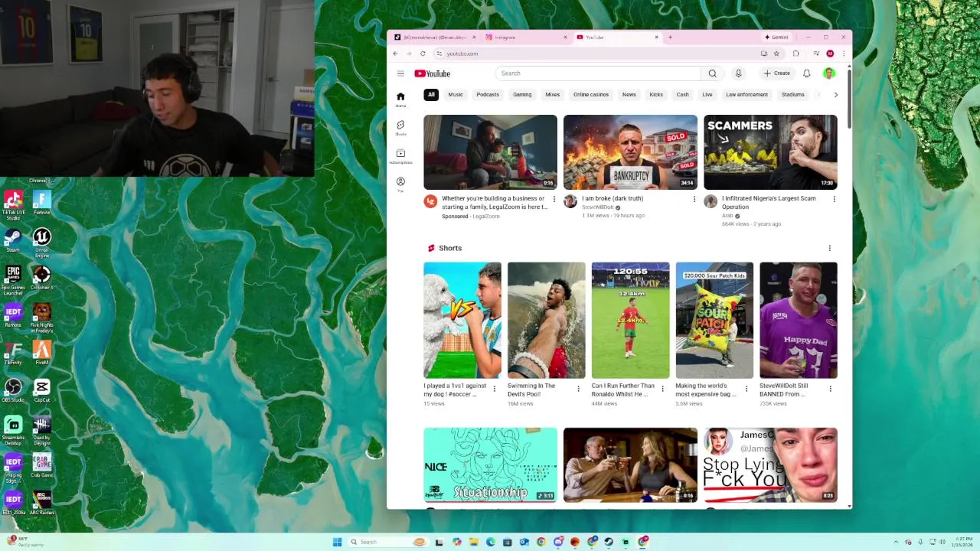The image size is (980, 551).
Task: Select the Gaming category chip
Action: [x=522, y=95]
